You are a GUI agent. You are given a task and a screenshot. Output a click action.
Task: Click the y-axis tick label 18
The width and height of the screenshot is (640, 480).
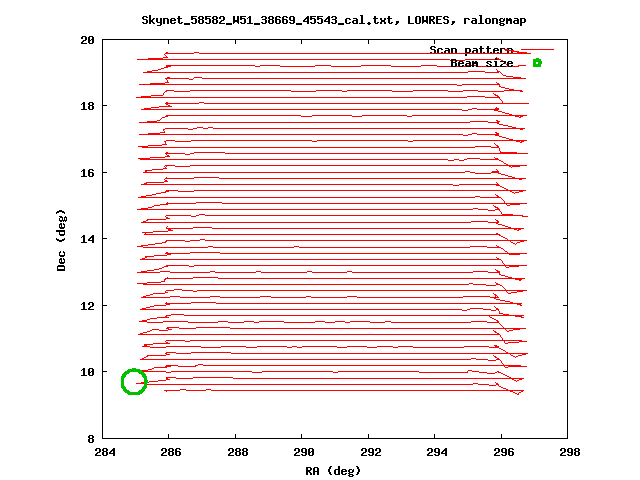click(87, 106)
